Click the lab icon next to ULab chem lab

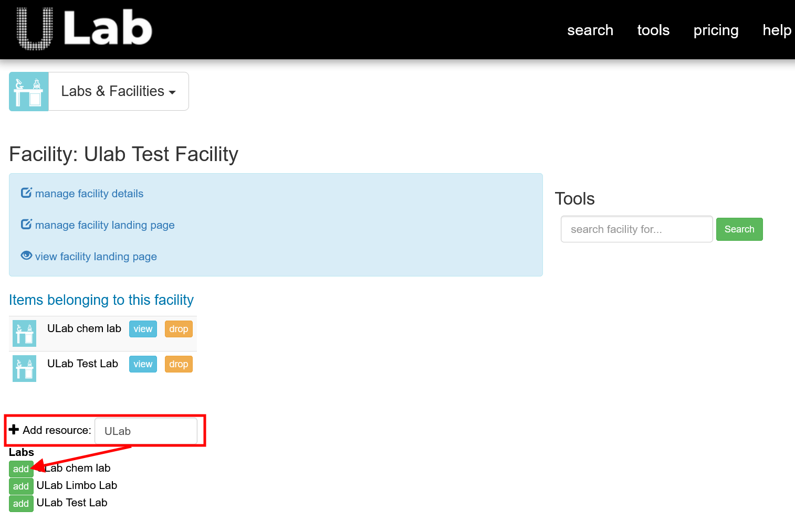pos(24,333)
